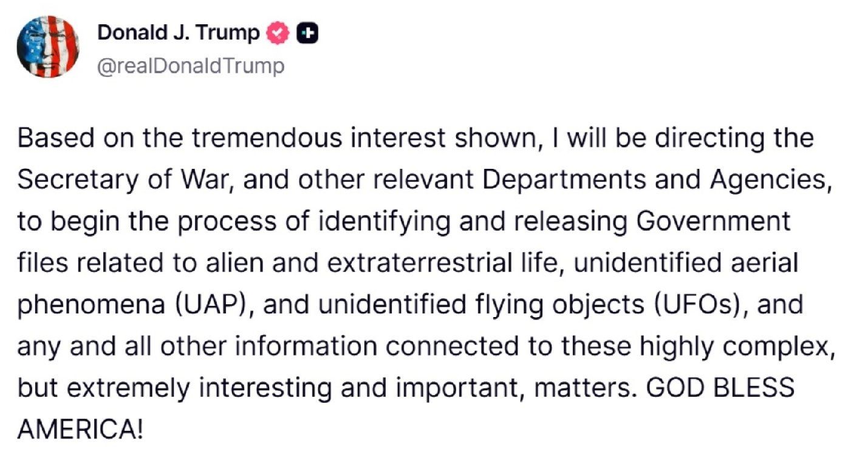The image size is (868, 475).
Task: Open the Donald J. Trump display name
Action: 178,33
